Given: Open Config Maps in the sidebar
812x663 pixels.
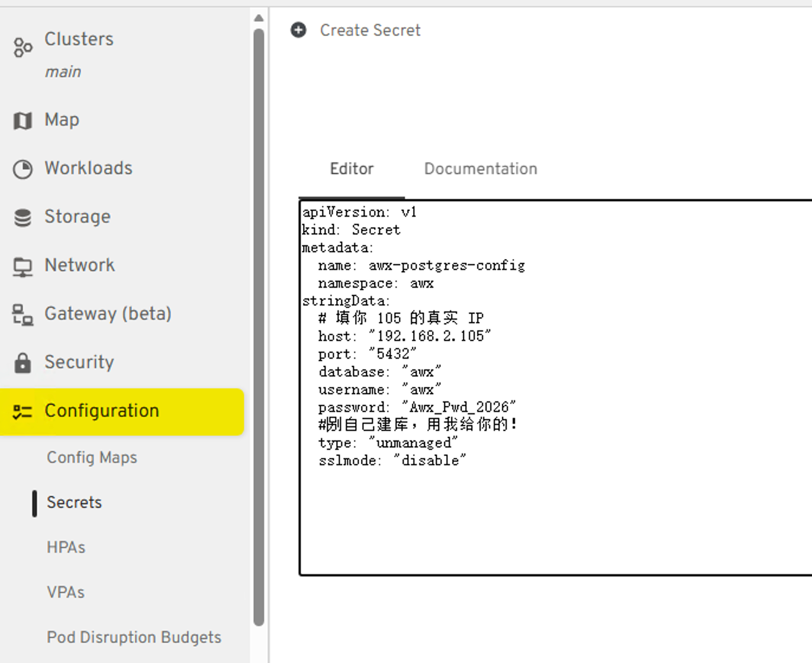Looking at the screenshot, I should click(92, 458).
